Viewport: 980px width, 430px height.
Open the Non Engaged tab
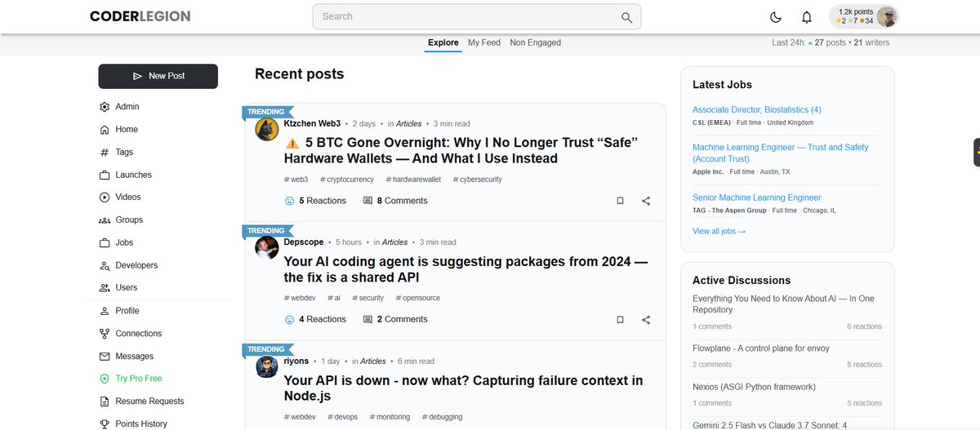[x=536, y=42]
